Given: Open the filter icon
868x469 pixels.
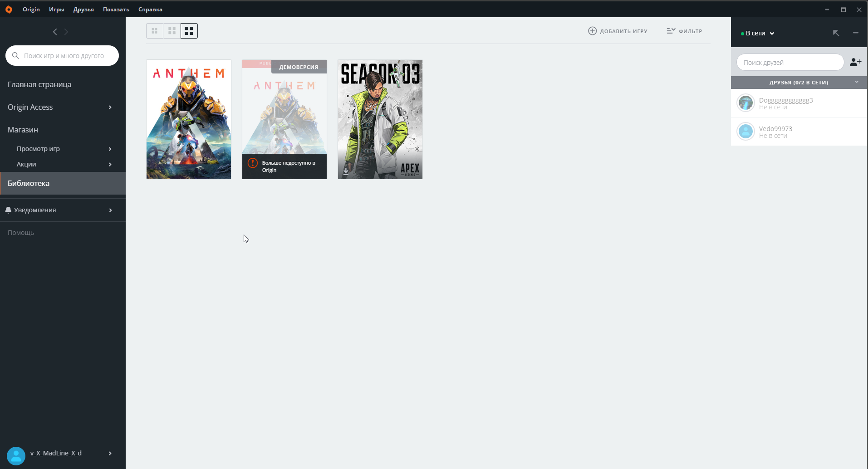Looking at the screenshot, I should tap(671, 31).
